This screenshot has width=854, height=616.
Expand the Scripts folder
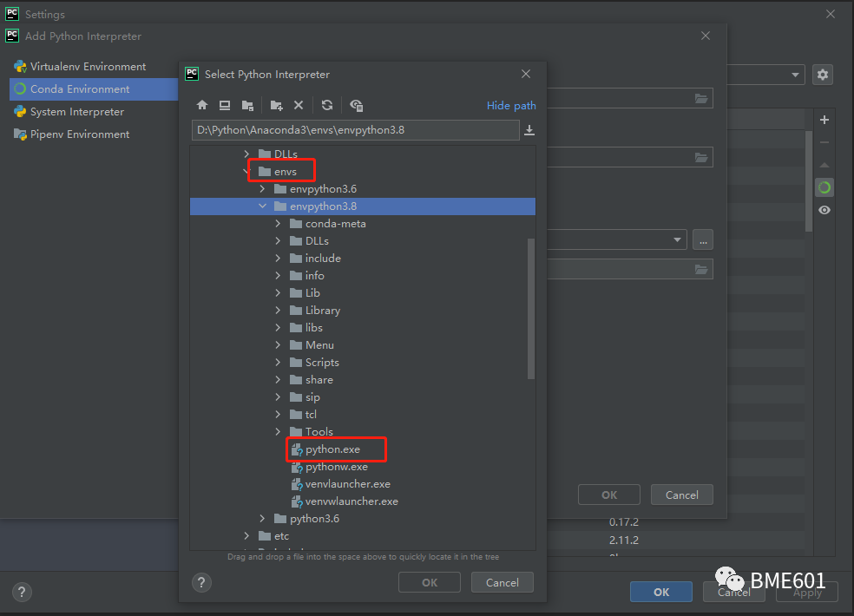coord(278,362)
